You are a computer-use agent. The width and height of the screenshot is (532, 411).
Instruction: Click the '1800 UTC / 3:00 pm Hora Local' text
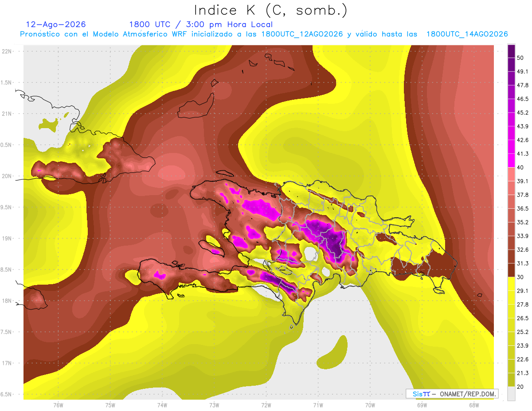tap(201, 24)
